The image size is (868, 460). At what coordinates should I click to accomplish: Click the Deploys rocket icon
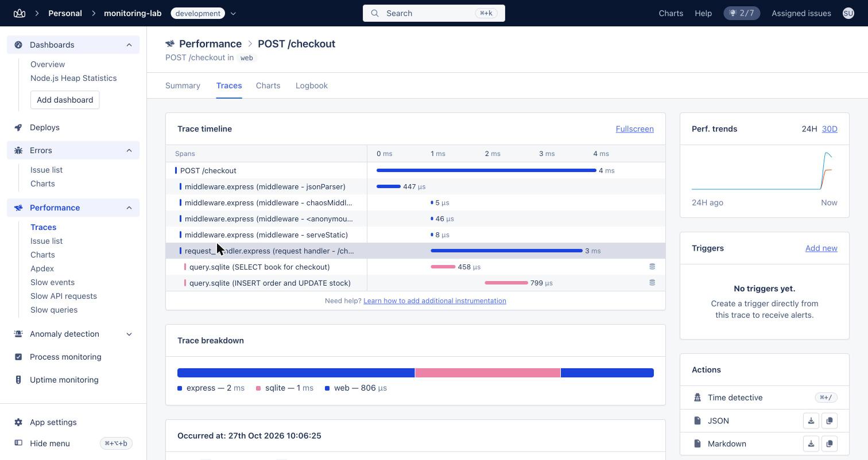tap(18, 127)
